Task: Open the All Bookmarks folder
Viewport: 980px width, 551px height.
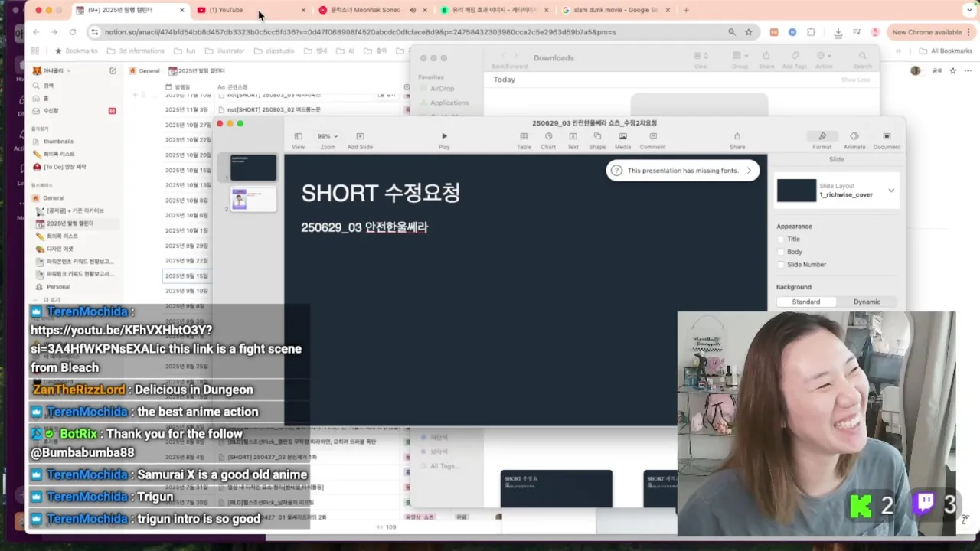Action: coord(946,51)
